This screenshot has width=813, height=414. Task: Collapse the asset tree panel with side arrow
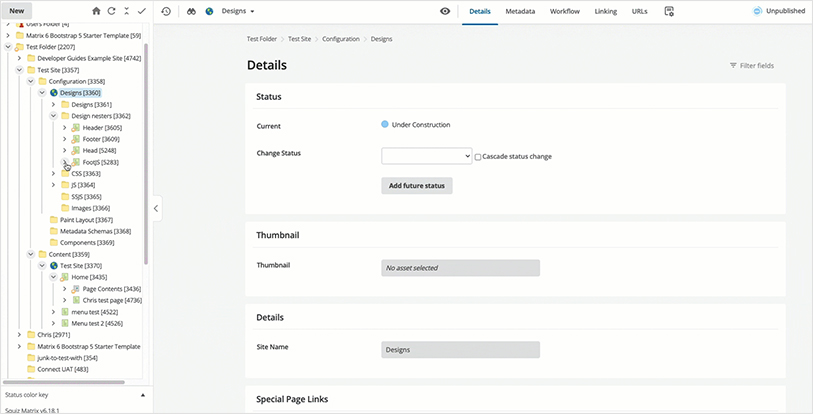(156, 209)
